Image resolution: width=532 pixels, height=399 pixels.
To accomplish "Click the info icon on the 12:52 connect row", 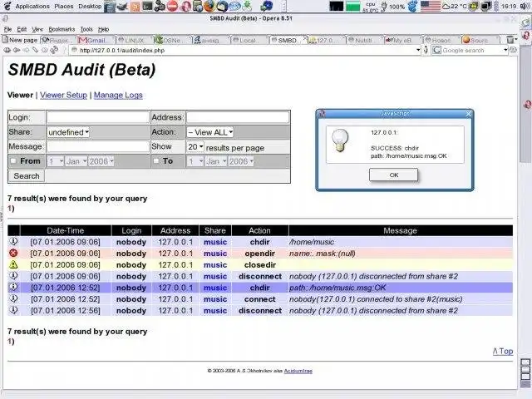I will pos(13,298).
